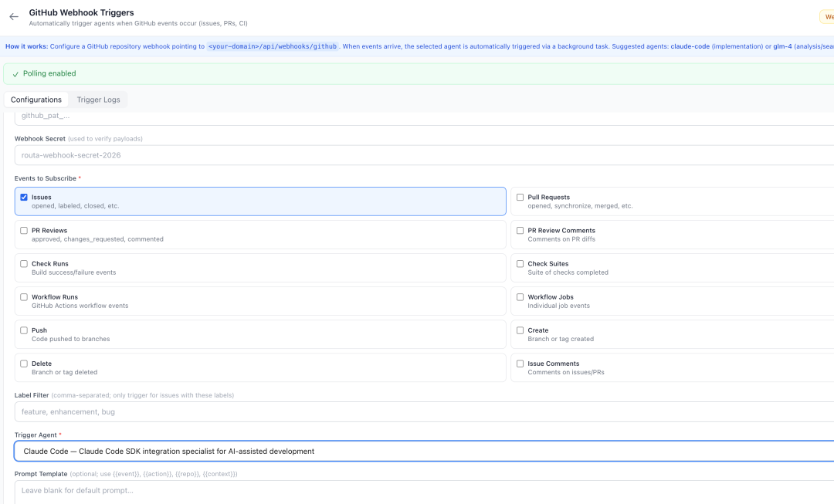Screen dimensions: 834x504
Task: Switch to the Configurations tab
Action: [36, 100]
